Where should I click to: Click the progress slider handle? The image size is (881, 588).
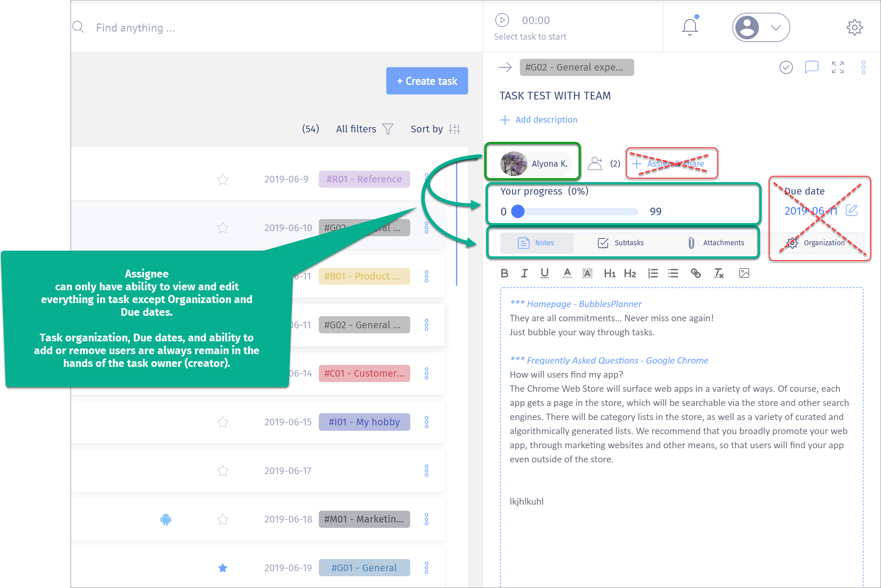click(x=518, y=211)
